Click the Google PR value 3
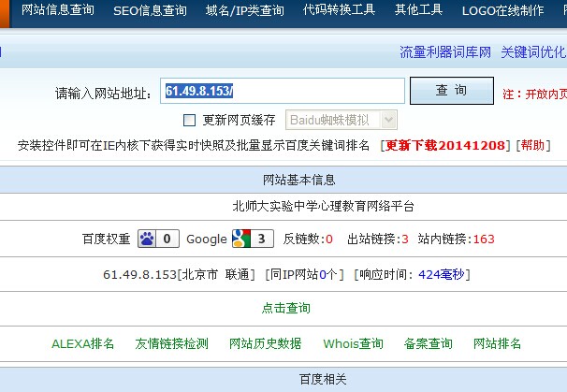Screen dimensions: 567x392 [262, 239]
